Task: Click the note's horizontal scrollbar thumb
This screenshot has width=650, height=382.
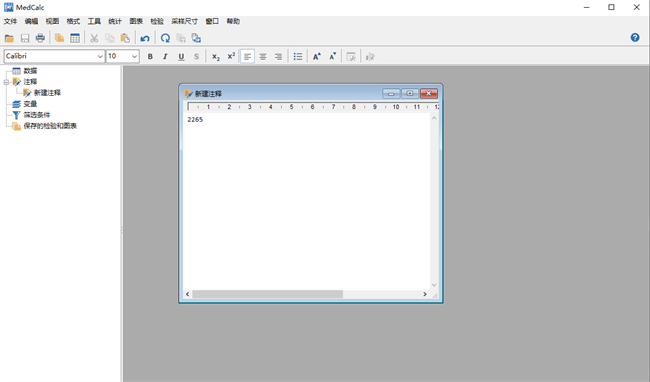Action: [x=267, y=294]
